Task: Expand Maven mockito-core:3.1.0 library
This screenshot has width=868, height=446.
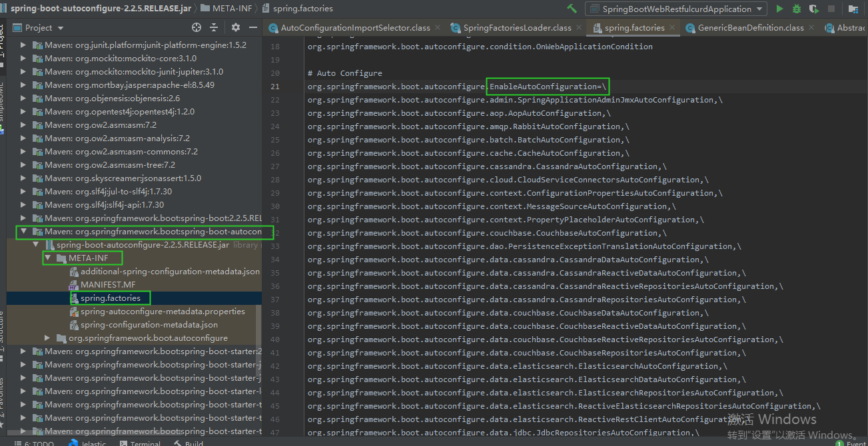Action: pyautogui.click(x=25, y=59)
